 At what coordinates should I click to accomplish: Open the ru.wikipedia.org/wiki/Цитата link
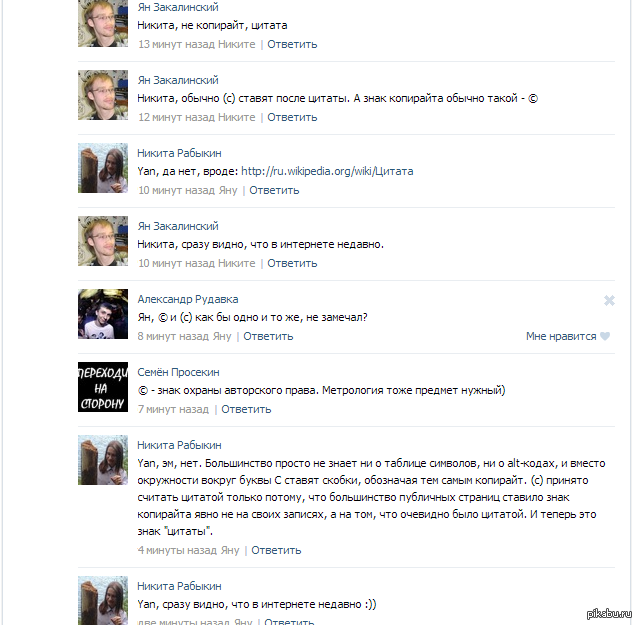327,171
